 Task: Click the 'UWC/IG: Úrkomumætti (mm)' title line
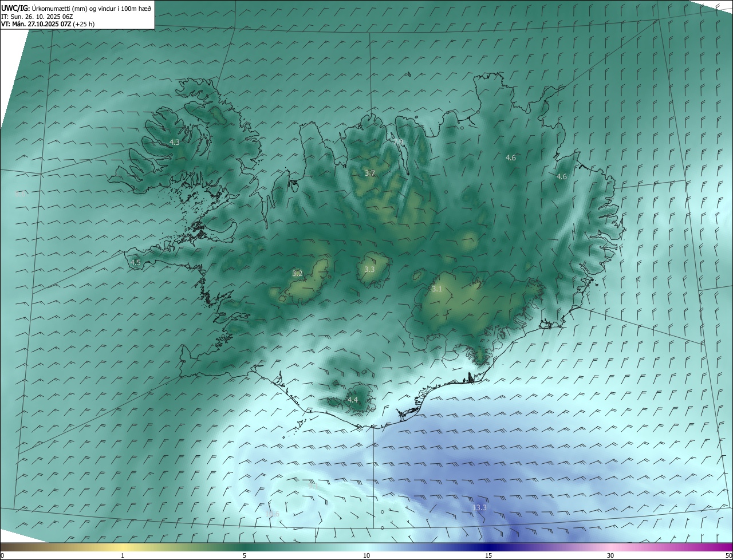[76, 8]
